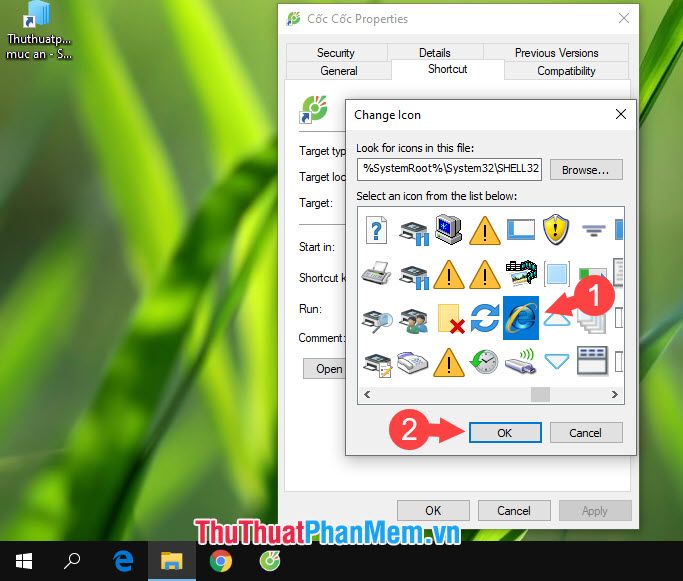Pick the printer with checklist note icon
Screen dimensions: 683x581
tap(377, 364)
